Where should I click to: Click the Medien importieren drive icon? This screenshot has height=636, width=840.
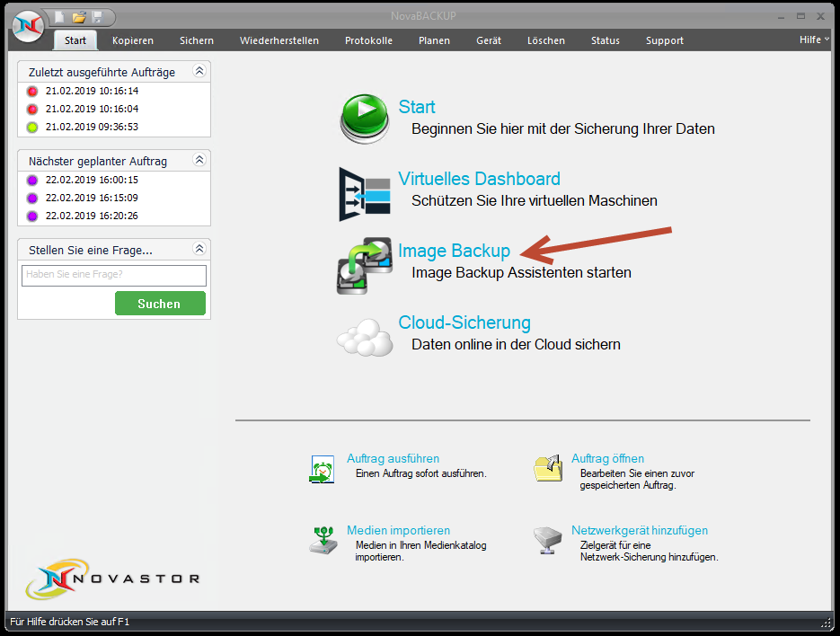pos(323,540)
